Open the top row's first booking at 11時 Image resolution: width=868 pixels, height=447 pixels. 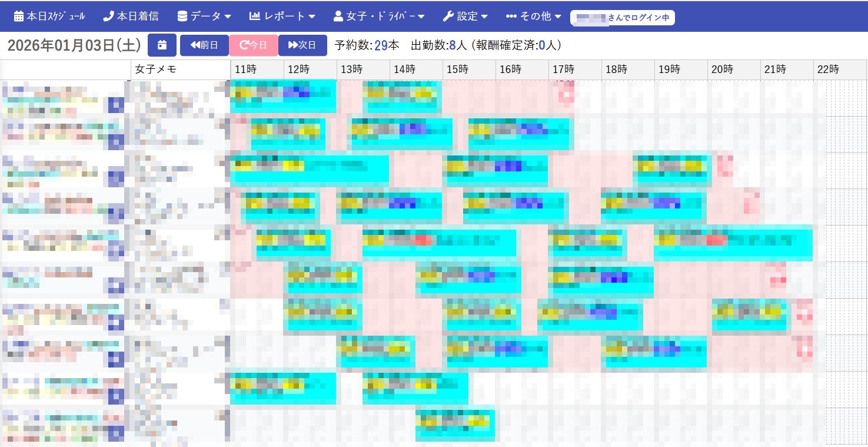tap(283, 96)
